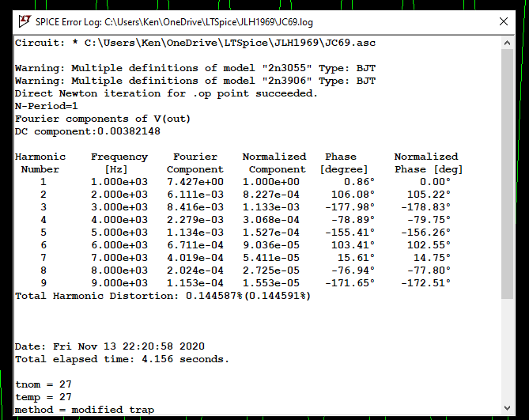Click the scrollbar up arrow
The height and width of the screenshot is (420, 529).
(x=507, y=43)
